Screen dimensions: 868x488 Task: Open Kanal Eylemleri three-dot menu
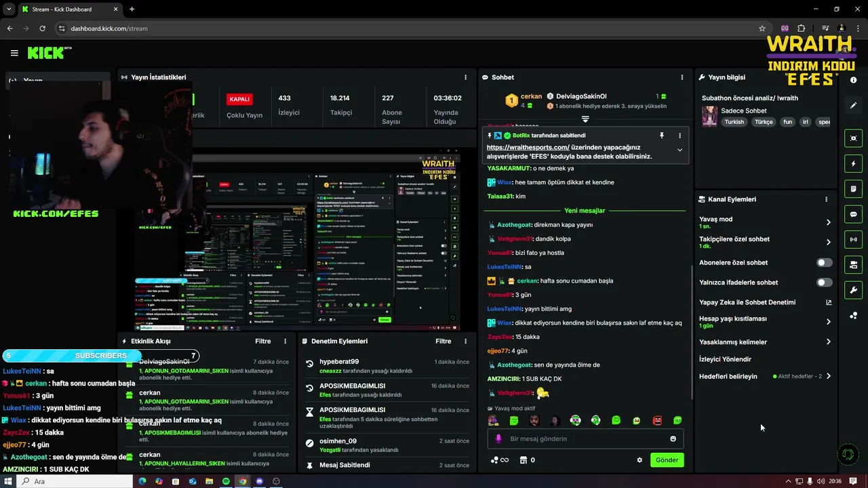[x=826, y=199]
